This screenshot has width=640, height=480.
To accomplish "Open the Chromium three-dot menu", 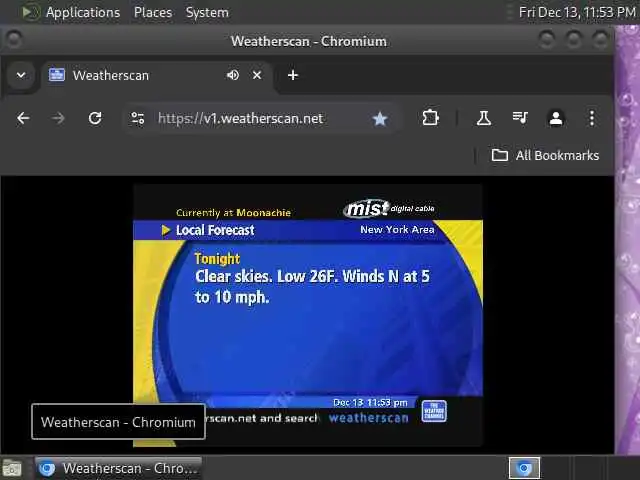I will (592, 118).
